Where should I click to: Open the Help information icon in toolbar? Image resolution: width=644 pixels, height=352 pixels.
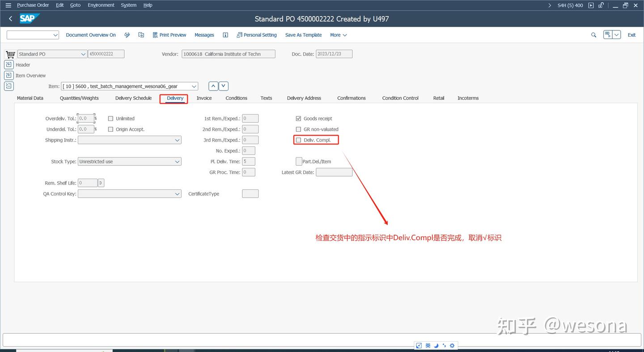click(225, 35)
